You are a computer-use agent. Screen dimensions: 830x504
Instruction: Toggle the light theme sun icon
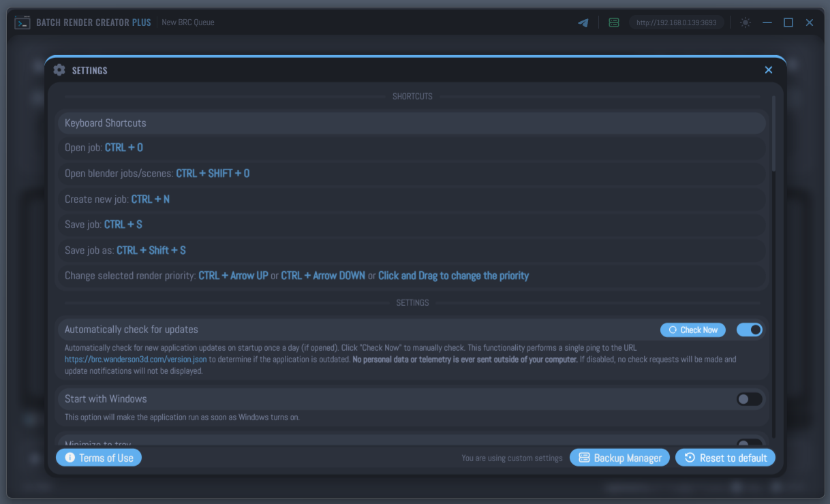(x=746, y=22)
